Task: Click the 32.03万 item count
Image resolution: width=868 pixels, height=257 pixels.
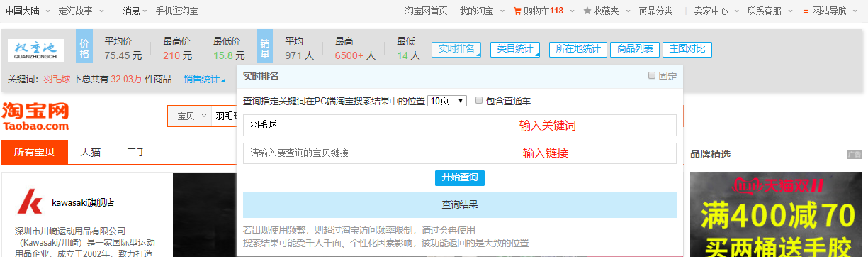Action: coord(126,80)
